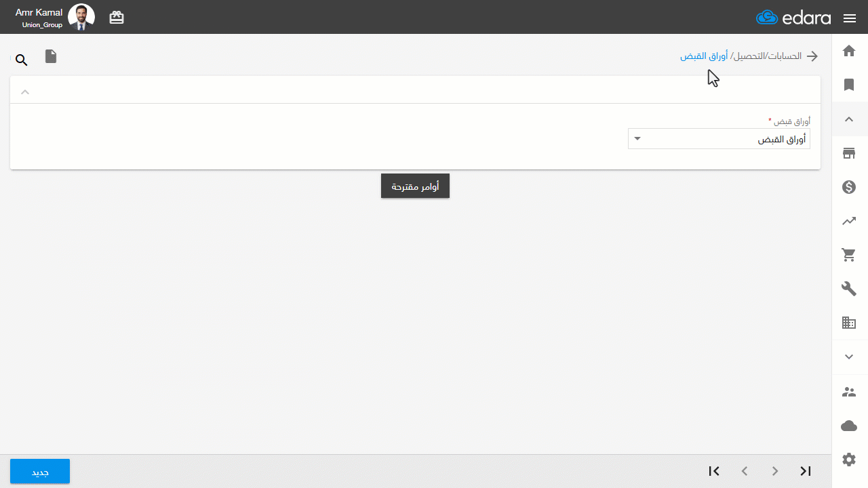The image size is (868, 488).
Task: Collapse sidebar section with up chevron
Action: tap(849, 119)
